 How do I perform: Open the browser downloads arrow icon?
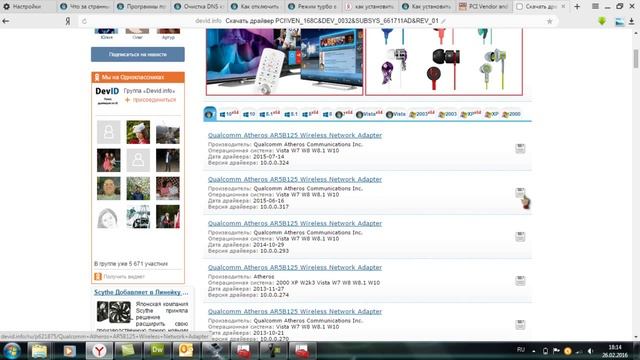click(x=631, y=22)
